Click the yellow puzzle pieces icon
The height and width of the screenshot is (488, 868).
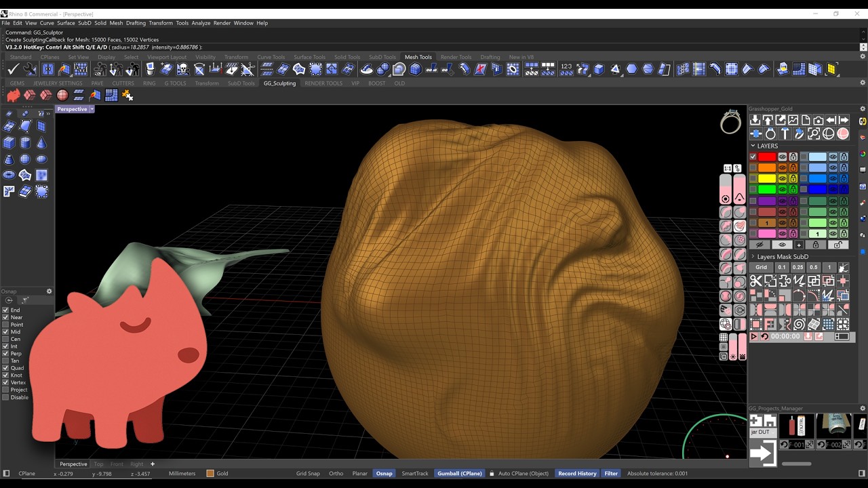tap(127, 96)
